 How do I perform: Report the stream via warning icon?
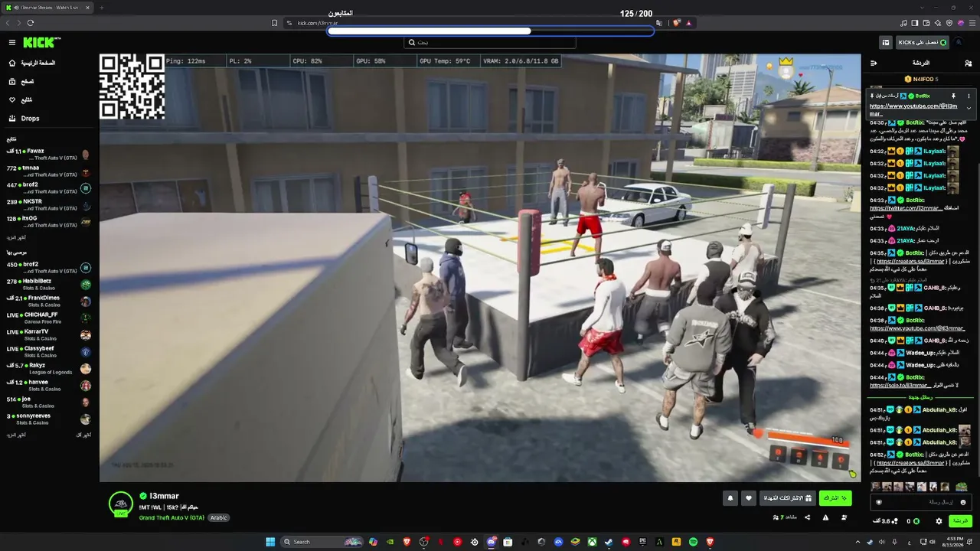[x=826, y=517]
